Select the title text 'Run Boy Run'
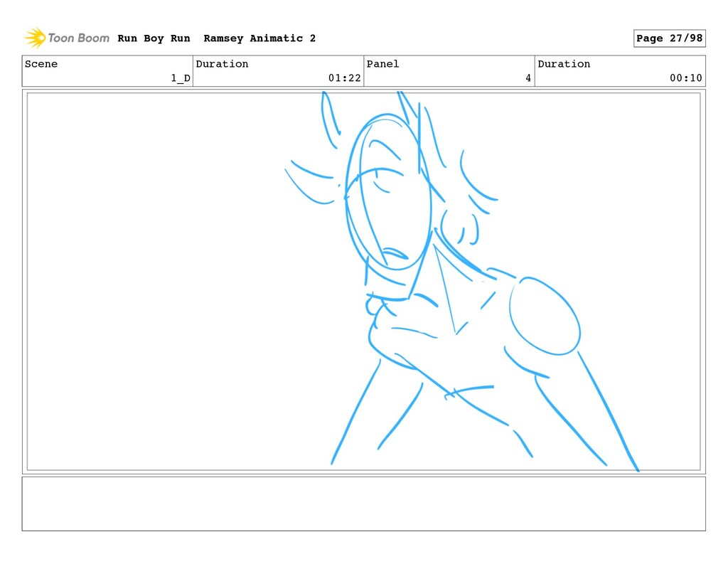The height and width of the screenshot is (564, 728). click(154, 38)
